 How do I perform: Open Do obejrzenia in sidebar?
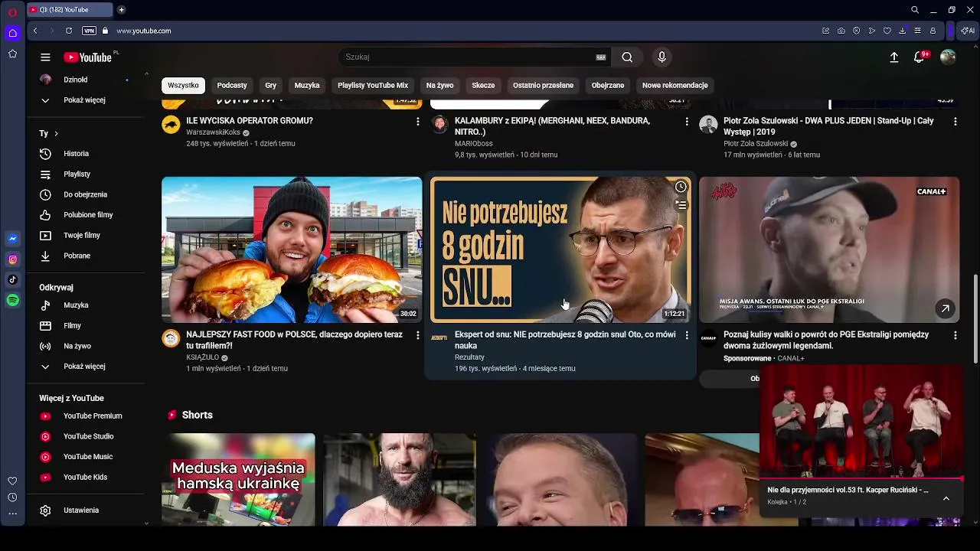[x=86, y=194]
